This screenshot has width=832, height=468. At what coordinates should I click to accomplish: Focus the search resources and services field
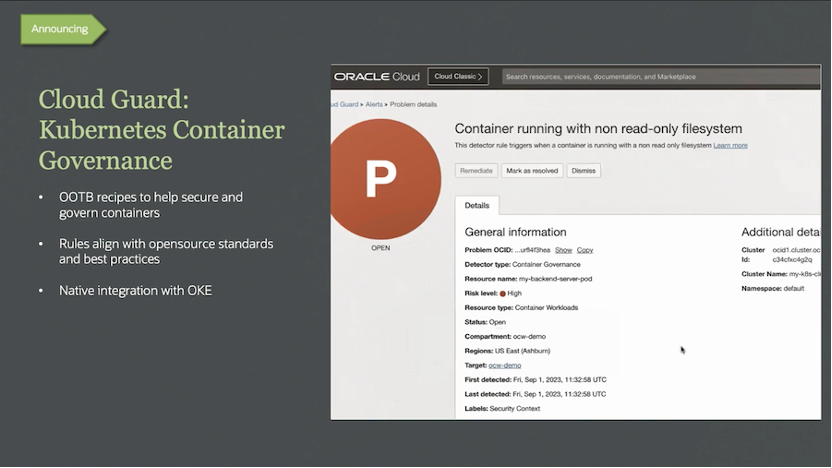pyautogui.click(x=660, y=77)
